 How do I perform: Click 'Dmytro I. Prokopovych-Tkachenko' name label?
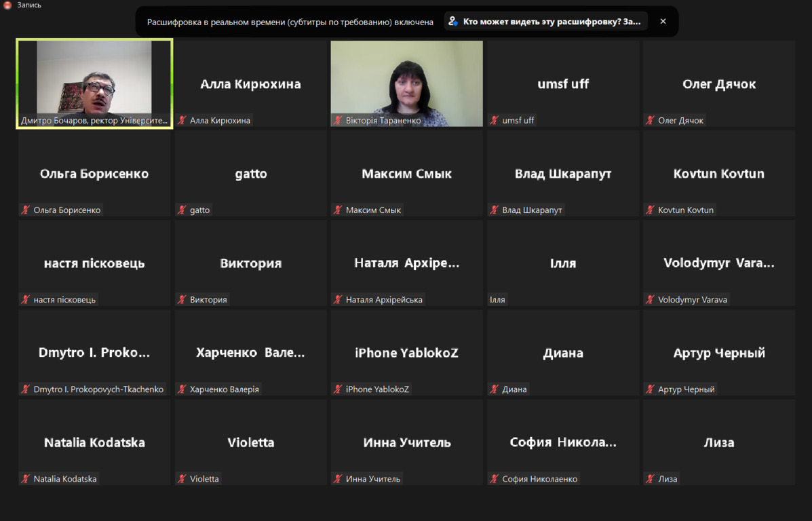(x=98, y=389)
